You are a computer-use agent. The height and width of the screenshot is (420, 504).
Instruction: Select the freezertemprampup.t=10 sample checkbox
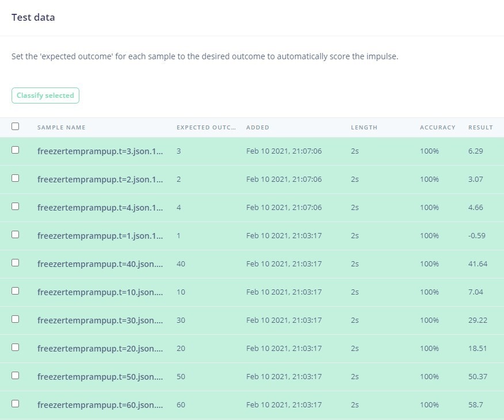[x=15, y=291]
